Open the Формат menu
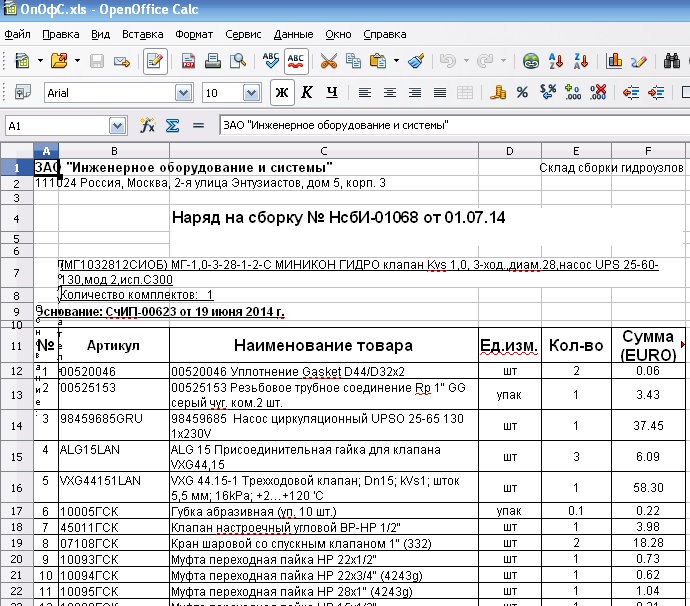690x606 pixels. pos(194,34)
